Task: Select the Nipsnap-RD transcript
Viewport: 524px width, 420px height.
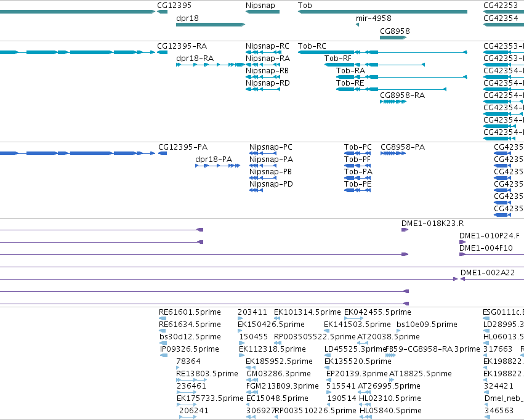Action: 263,89
